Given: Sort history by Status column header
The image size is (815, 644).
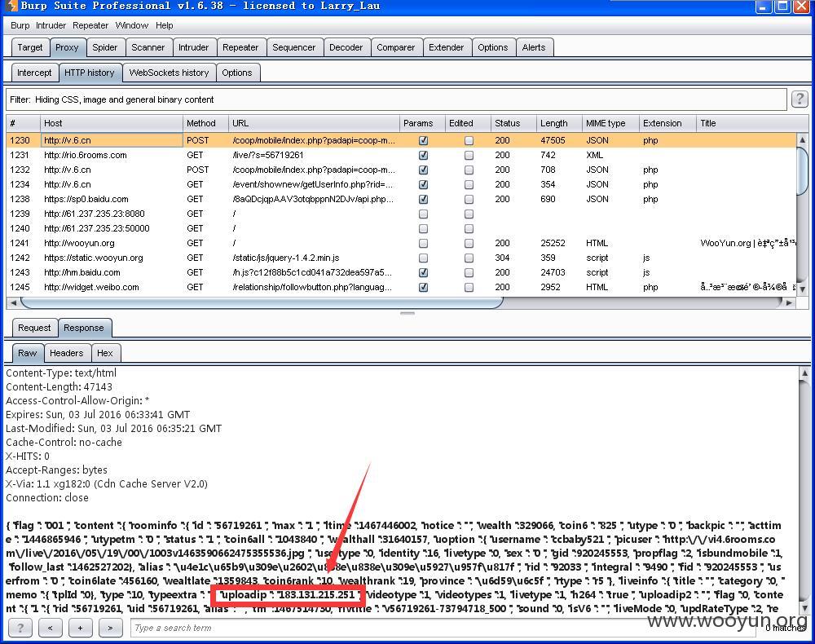Looking at the screenshot, I should 513,123.
